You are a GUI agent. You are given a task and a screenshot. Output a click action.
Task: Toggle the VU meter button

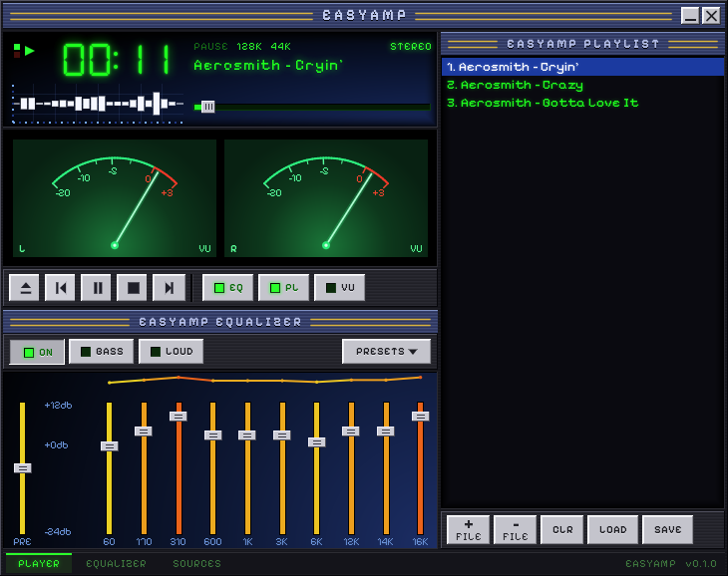(x=340, y=288)
